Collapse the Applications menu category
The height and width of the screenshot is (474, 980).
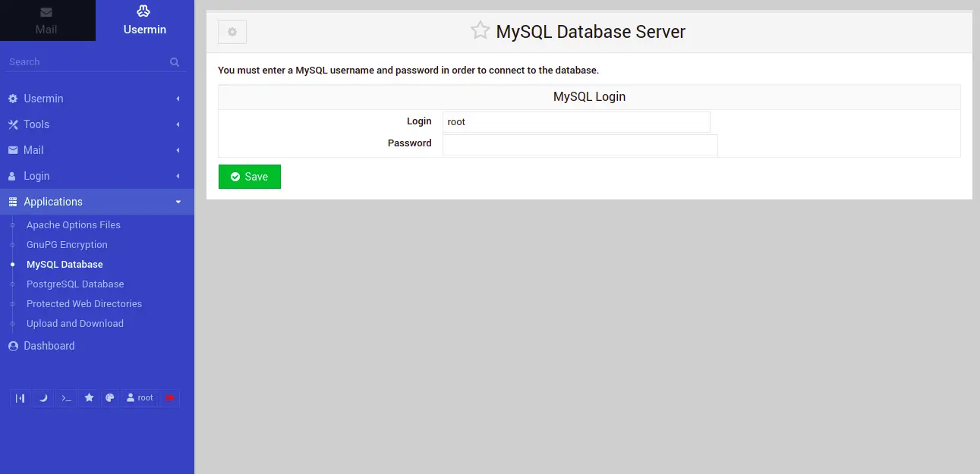pos(97,202)
